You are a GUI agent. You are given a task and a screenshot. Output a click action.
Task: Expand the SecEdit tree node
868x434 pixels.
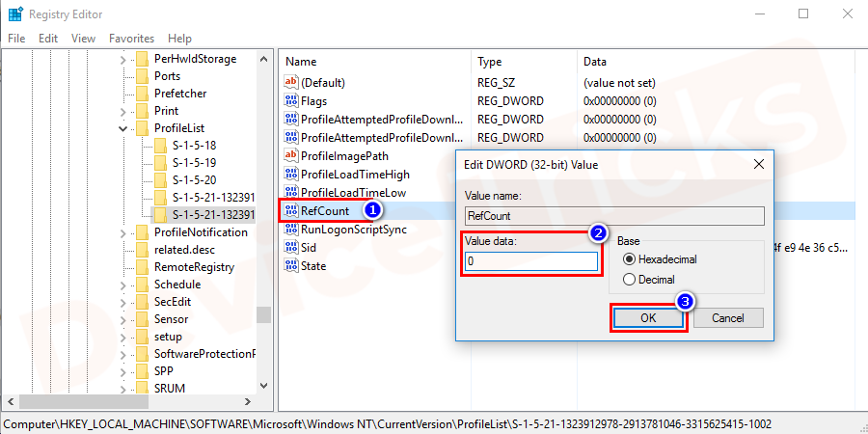point(123,302)
